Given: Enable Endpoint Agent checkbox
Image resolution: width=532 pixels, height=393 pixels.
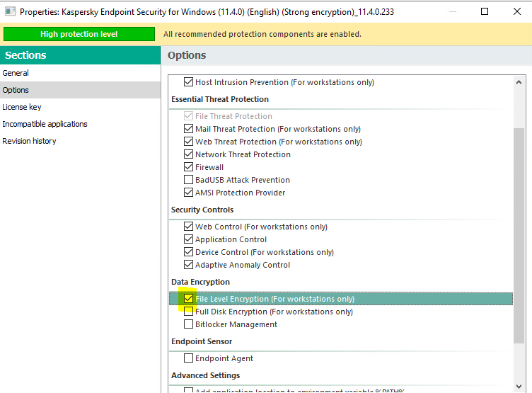Looking at the screenshot, I should click(188, 358).
